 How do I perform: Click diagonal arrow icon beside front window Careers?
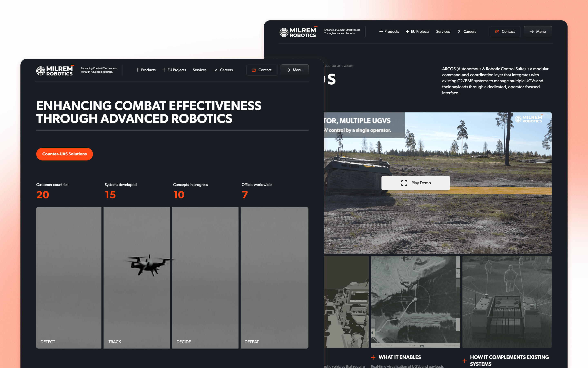pos(216,70)
